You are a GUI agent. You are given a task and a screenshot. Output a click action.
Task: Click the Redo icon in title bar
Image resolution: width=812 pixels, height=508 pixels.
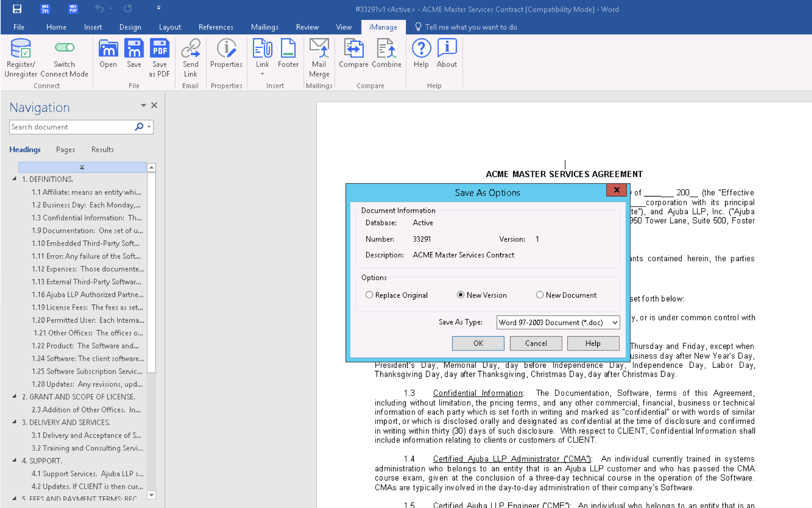pos(128,8)
